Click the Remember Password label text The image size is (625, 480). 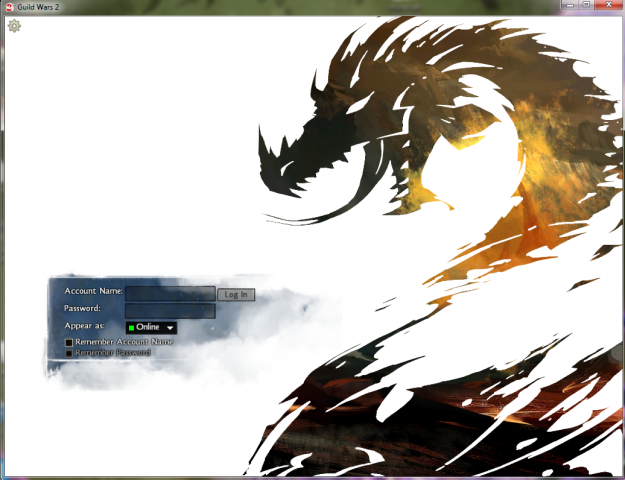pyautogui.click(x=112, y=353)
